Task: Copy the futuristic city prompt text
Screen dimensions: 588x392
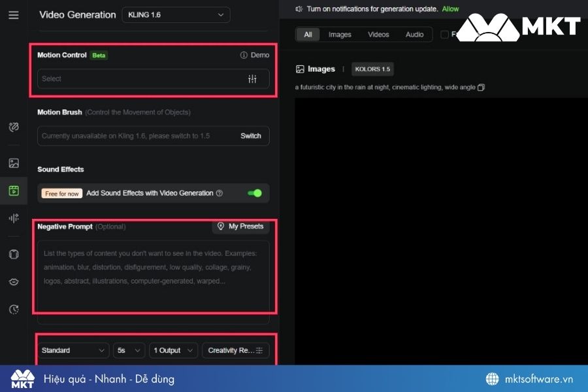Action: click(x=482, y=88)
